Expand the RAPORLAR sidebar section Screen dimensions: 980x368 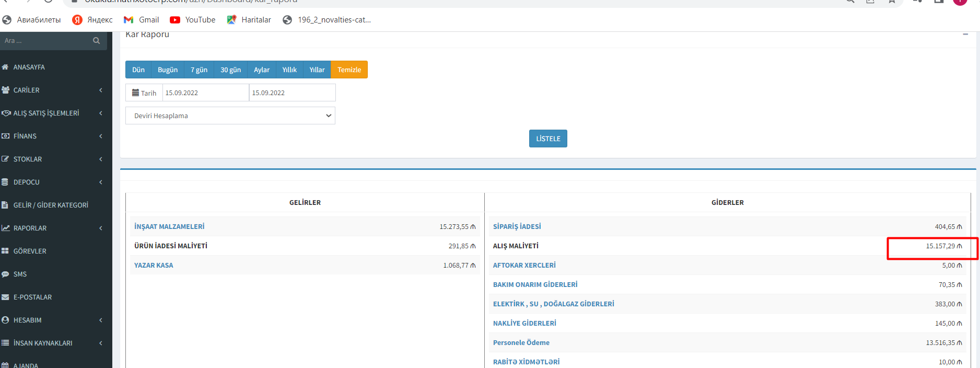52,228
